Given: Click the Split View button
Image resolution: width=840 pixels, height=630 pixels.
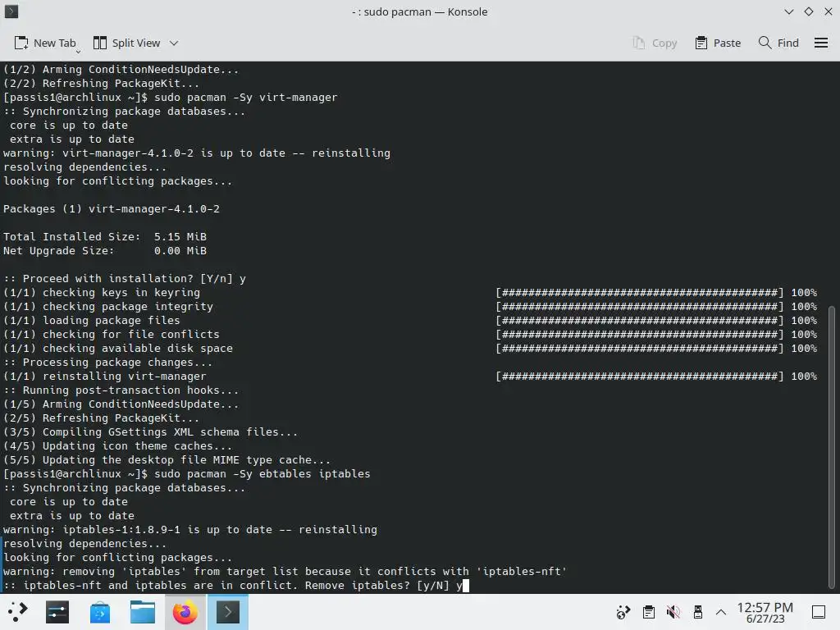Looking at the screenshot, I should (x=127, y=43).
